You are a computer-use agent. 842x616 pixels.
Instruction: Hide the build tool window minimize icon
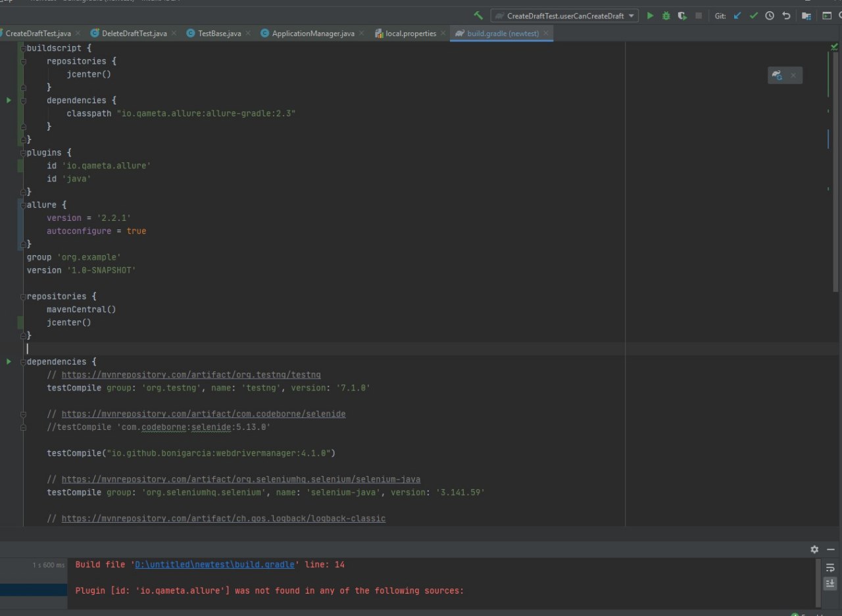[831, 549]
